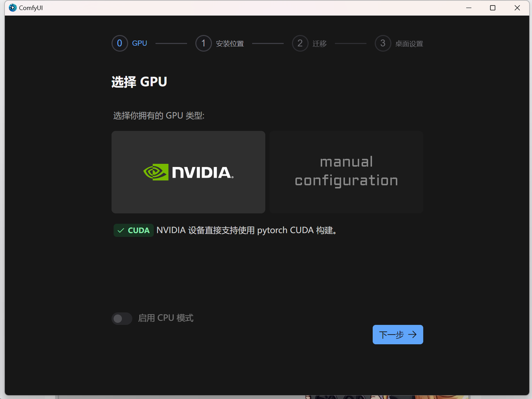This screenshot has width=532, height=399.
Task: Open step 3 桌面设置
Action: (x=399, y=43)
